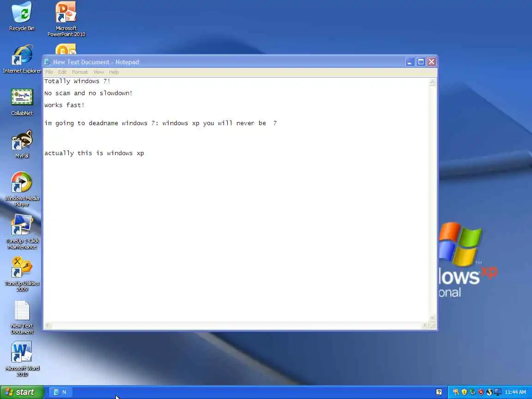Image resolution: width=532 pixels, height=399 pixels.
Task: Click on 'actually this is windows xp'
Action: (x=94, y=153)
